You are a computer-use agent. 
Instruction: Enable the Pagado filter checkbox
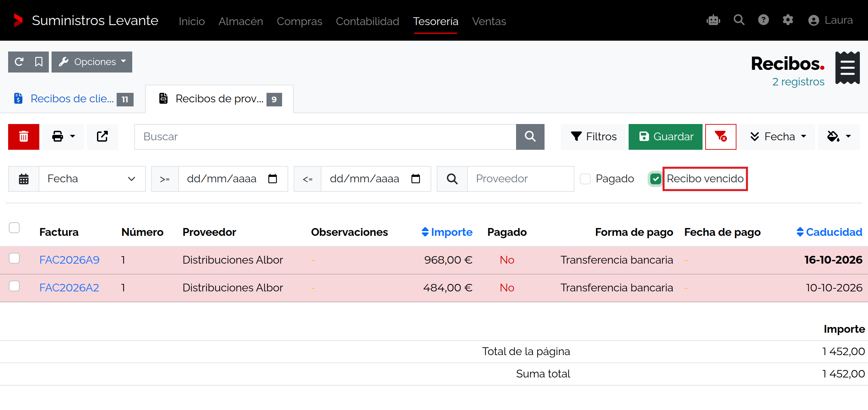585,179
